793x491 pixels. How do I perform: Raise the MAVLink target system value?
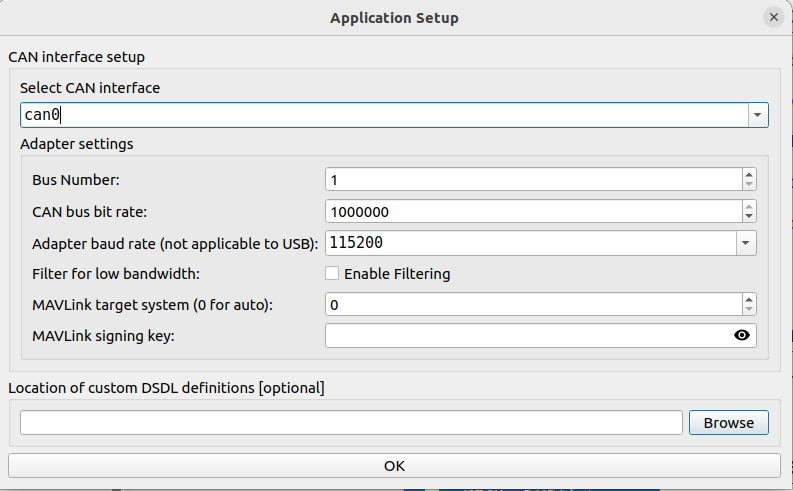point(748,299)
